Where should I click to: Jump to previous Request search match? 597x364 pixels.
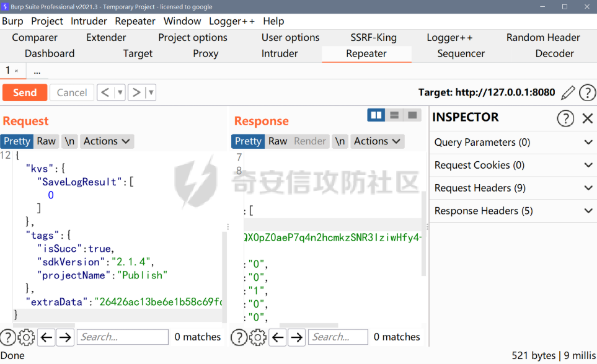point(46,337)
